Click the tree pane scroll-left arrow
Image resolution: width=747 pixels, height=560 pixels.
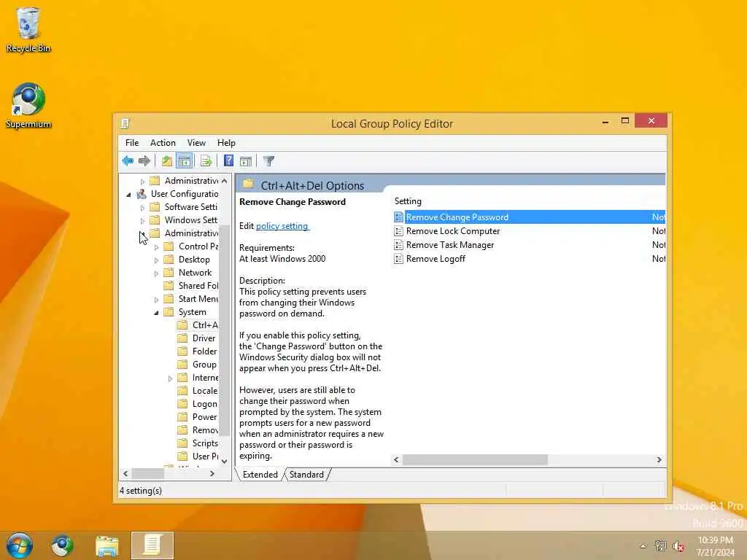point(125,474)
